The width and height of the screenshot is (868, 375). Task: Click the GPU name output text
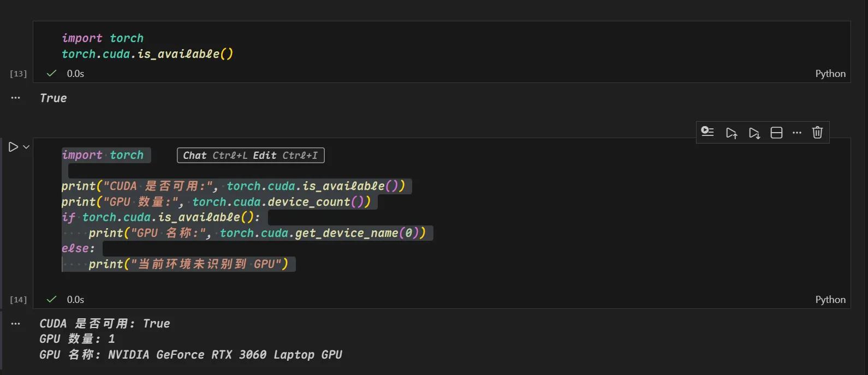click(191, 355)
